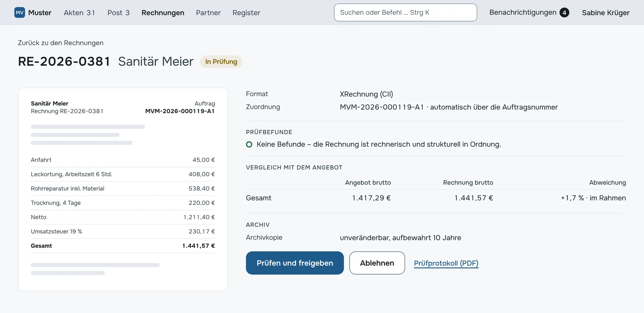Select the Anfahrt amount 45,00 €

204,160
